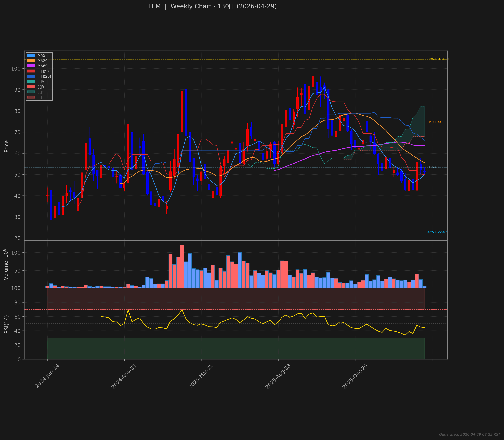The width and height of the screenshot is (504, 440).
Task: Click the MA5 light blue legend swatch
Action: click(x=31, y=55)
